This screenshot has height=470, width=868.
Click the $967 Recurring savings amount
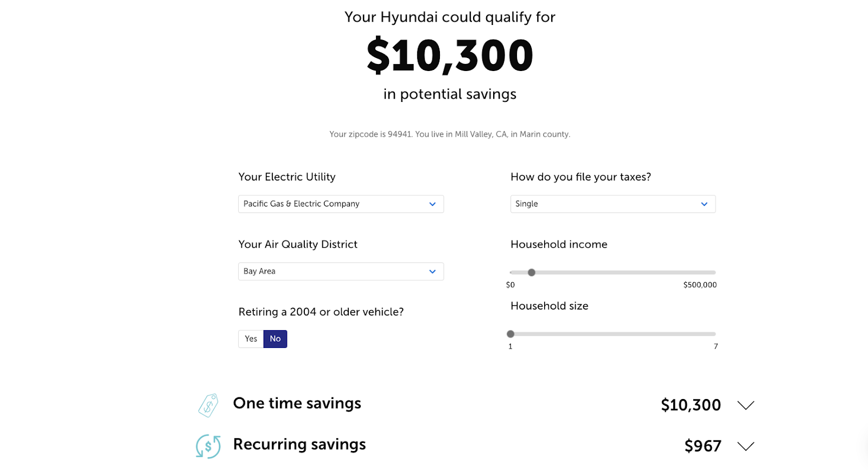[703, 446]
